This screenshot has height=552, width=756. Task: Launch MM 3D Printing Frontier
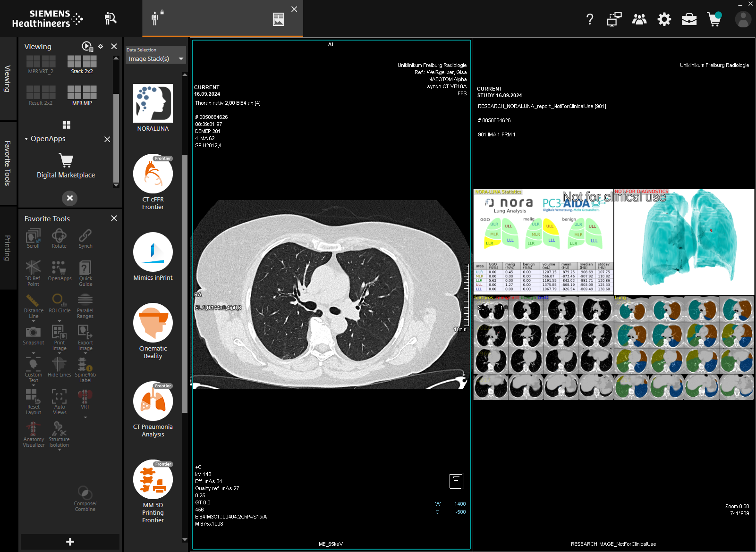tap(153, 479)
